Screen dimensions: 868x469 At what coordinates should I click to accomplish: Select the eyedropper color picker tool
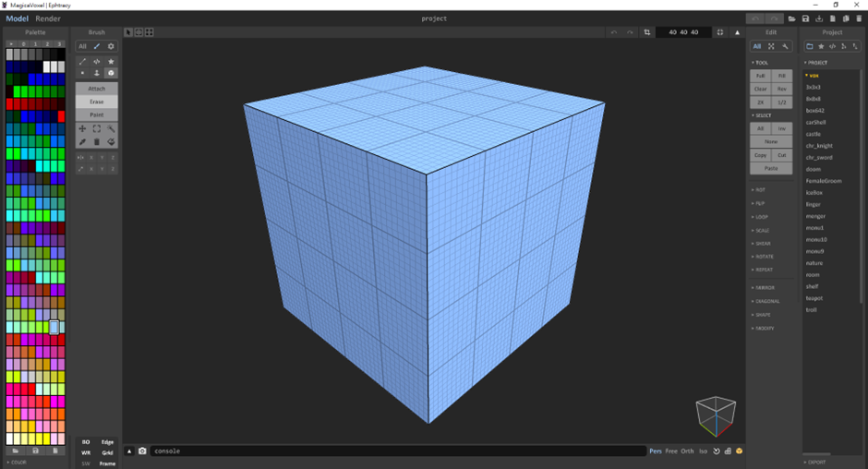click(x=82, y=142)
